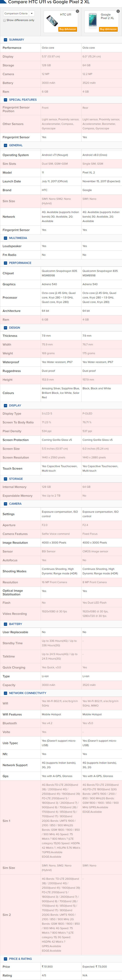This screenshot has height=980, width=122.
Task: Collapse the General section minus icon
Action: click(5, 145)
